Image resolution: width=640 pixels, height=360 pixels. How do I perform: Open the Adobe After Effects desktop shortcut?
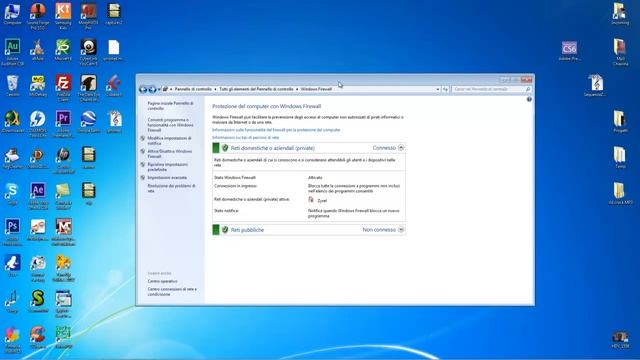click(x=38, y=196)
